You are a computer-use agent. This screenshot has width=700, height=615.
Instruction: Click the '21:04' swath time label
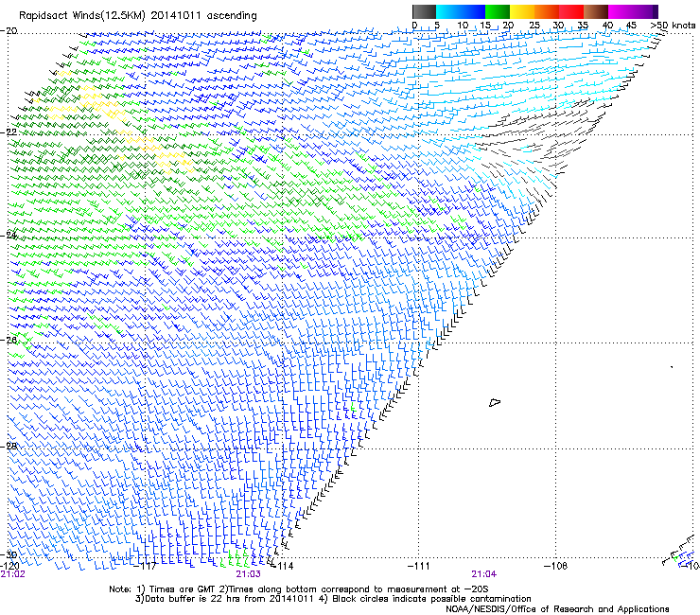pos(484,574)
